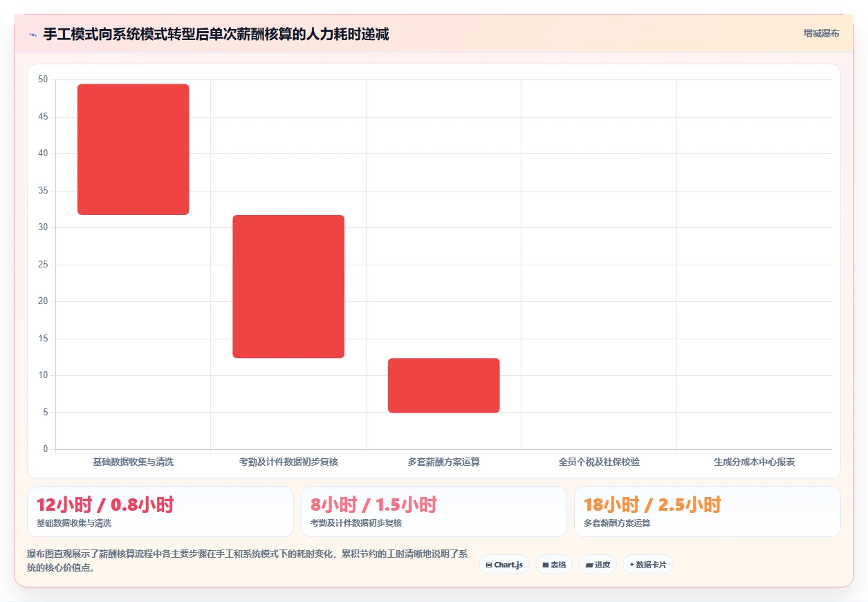Click the Chart.js tag chip
The width and height of the screenshot is (868, 602).
pos(504,565)
